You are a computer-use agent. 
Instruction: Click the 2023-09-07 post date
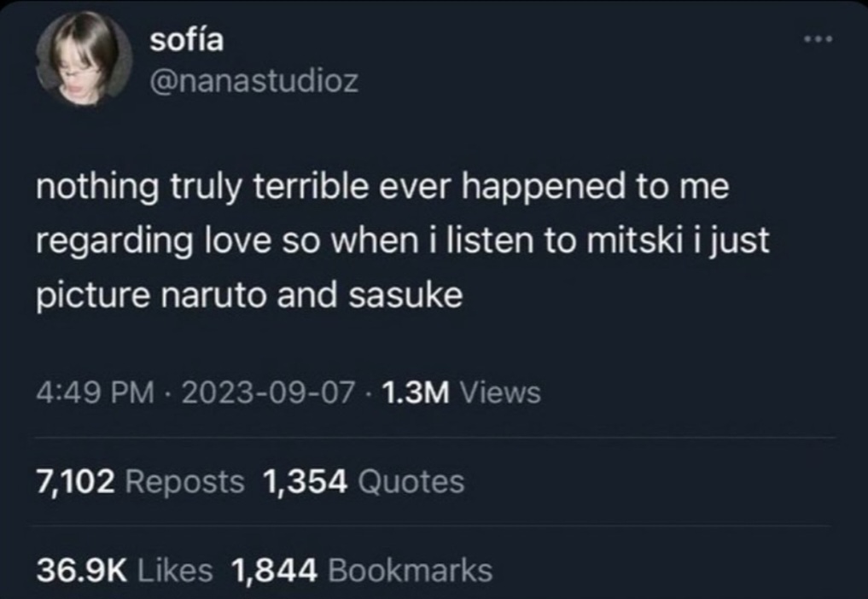click(x=268, y=393)
